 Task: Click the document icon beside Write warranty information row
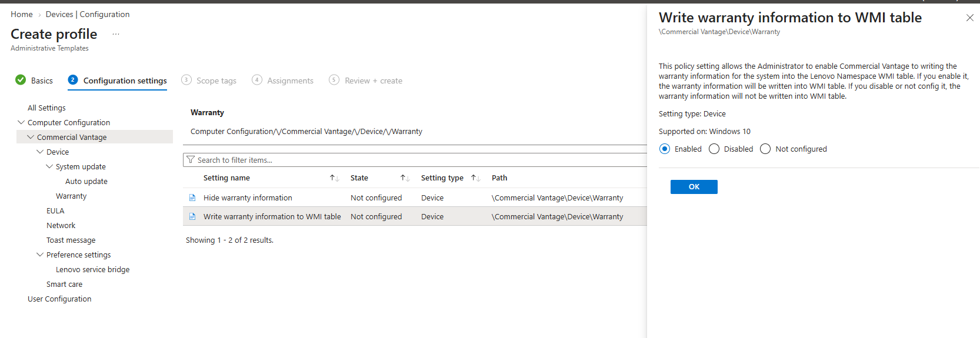click(192, 217)
